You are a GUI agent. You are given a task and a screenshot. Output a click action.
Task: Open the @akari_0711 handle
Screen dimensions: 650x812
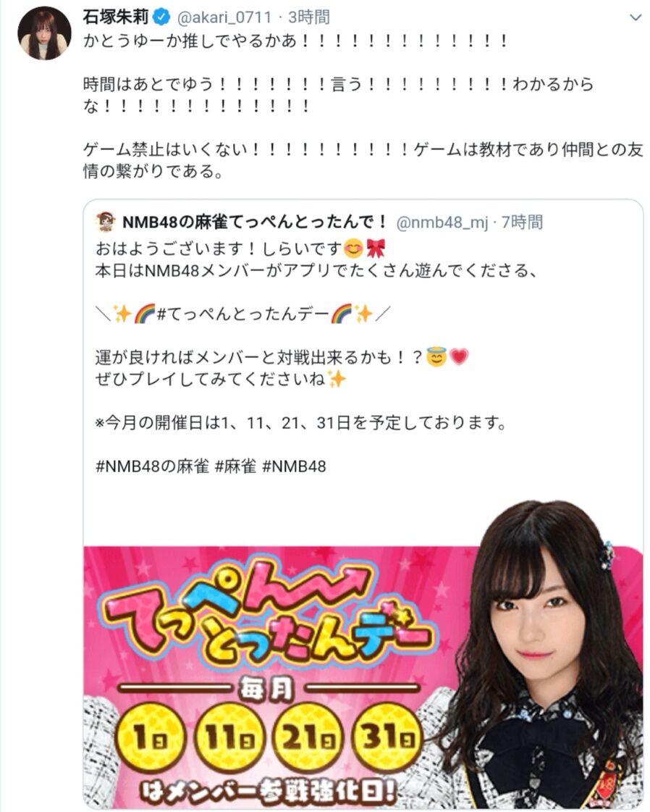[x=224, y=17]
